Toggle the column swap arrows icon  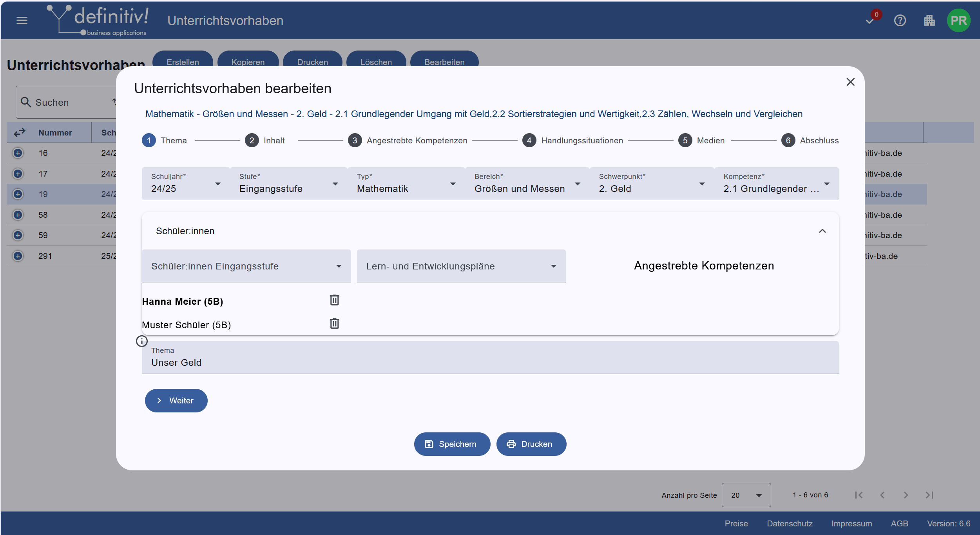tap(20, 132)
